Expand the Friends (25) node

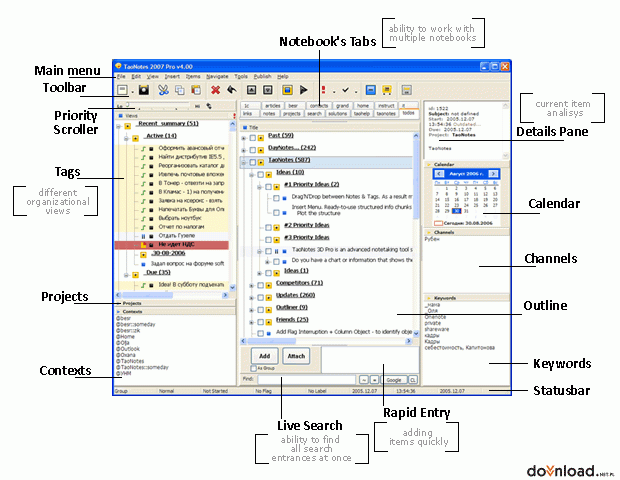[252, 323]
